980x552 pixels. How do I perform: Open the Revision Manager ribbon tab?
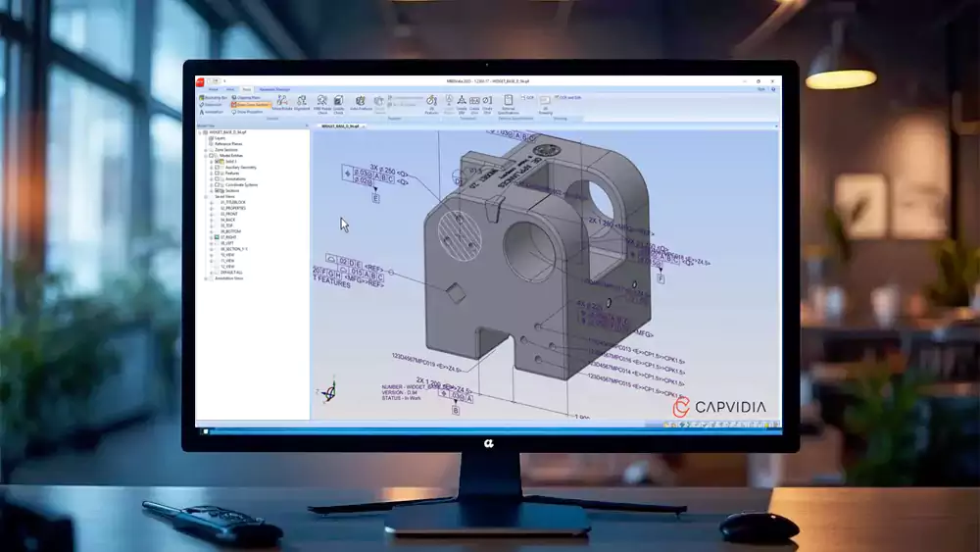pos(274,89)
